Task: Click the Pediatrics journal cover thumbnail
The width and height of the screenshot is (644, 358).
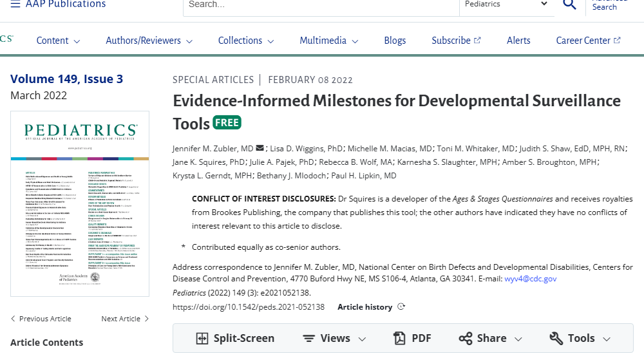Action: [80, 203]
